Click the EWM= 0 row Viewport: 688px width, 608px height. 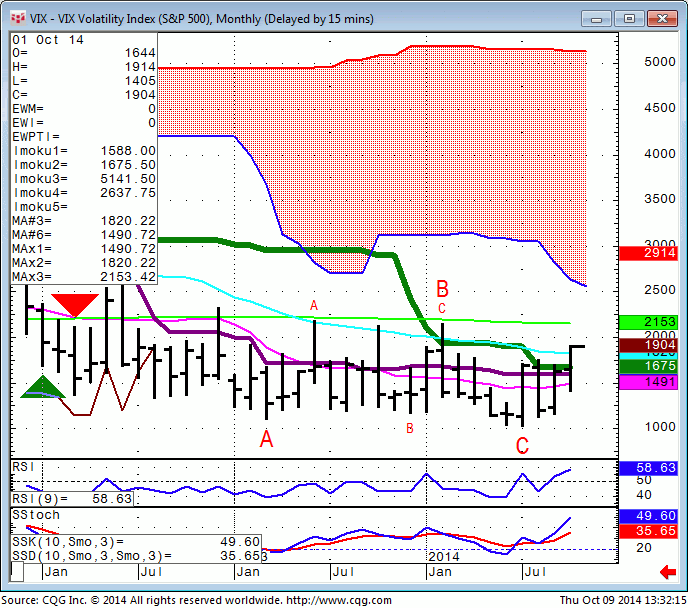[84, 109]
